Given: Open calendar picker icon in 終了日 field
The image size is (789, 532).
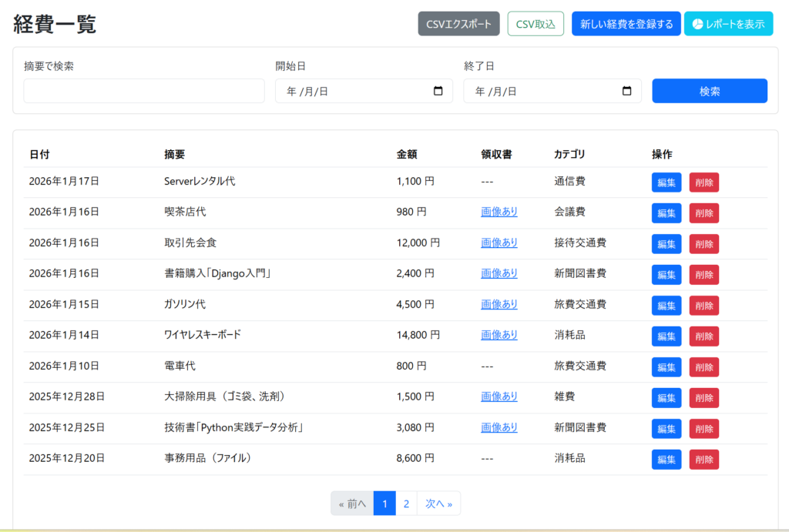Looking at the screenshot, I should coord(626,91).
